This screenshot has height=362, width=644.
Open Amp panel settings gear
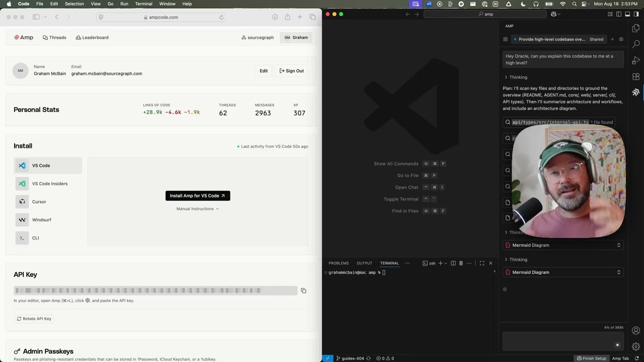coord(621,39)
